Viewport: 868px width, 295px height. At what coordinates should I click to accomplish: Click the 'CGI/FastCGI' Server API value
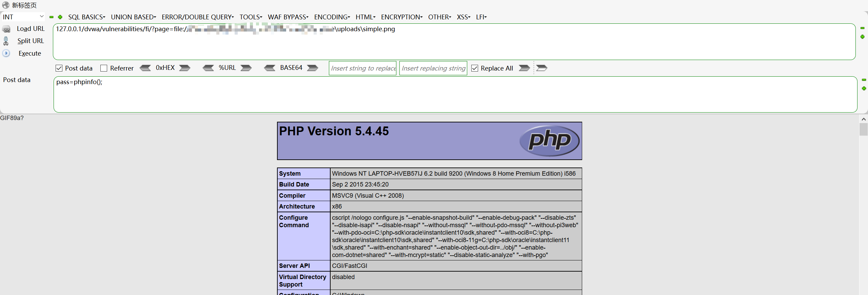pyautogui.click(x=350, y=266)
